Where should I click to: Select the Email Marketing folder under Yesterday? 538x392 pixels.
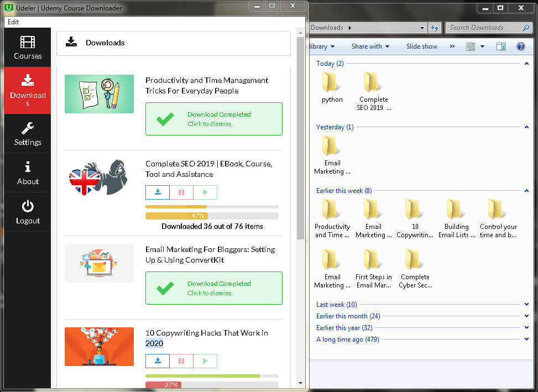332,154
